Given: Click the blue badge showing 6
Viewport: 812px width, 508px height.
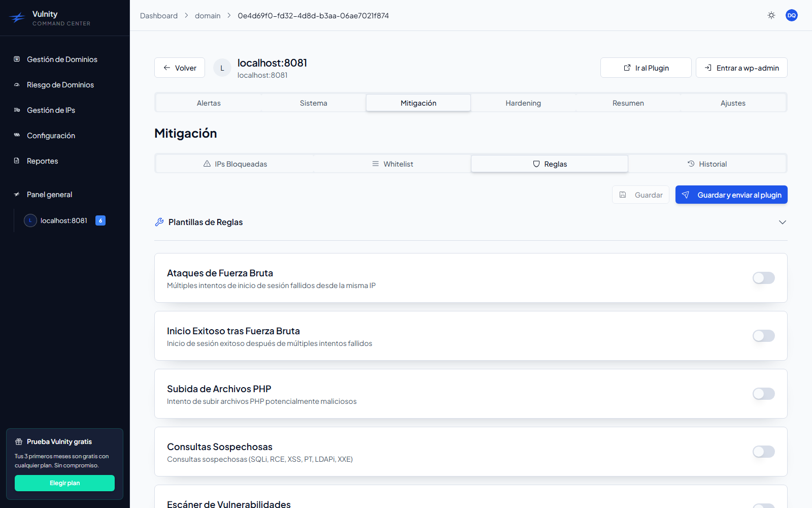Looking at the screenshot, I should click(100, 220).
